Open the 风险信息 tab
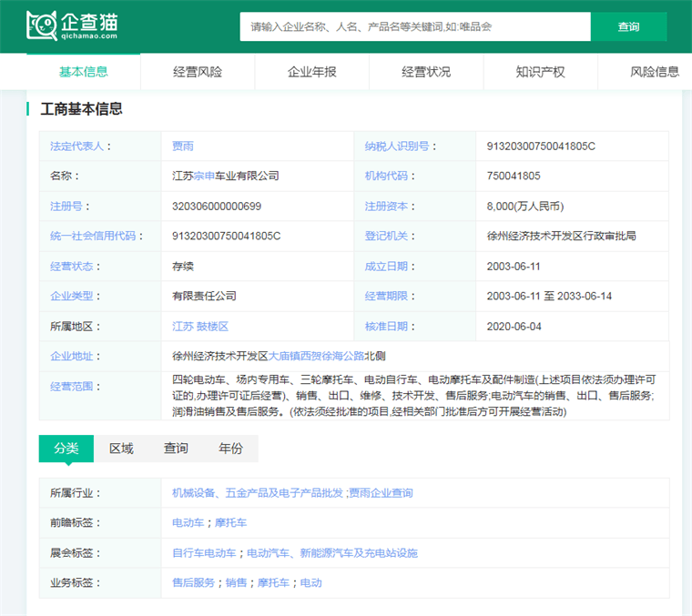The image size is (692, 616). (655, 72)
